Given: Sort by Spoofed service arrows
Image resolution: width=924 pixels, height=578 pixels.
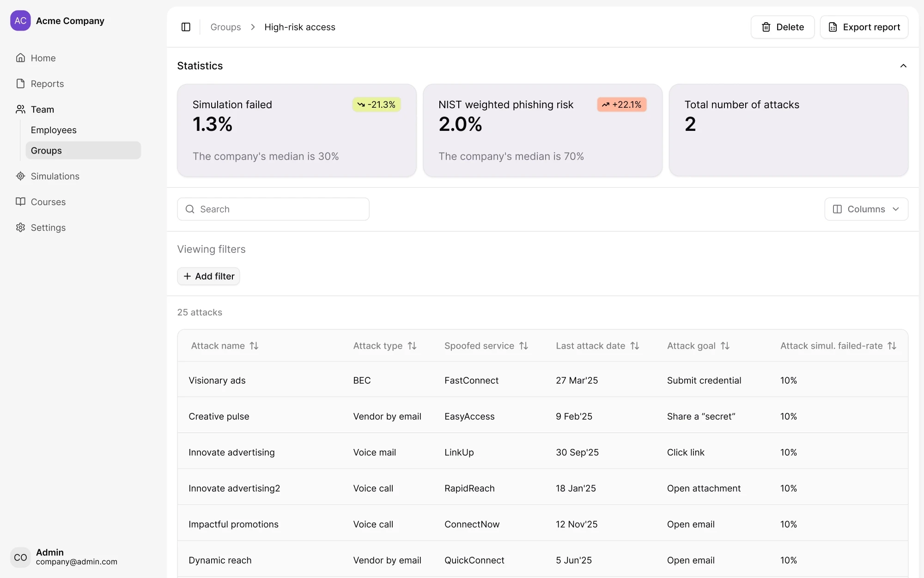Looking at the screenshot, I should (523, 346).
